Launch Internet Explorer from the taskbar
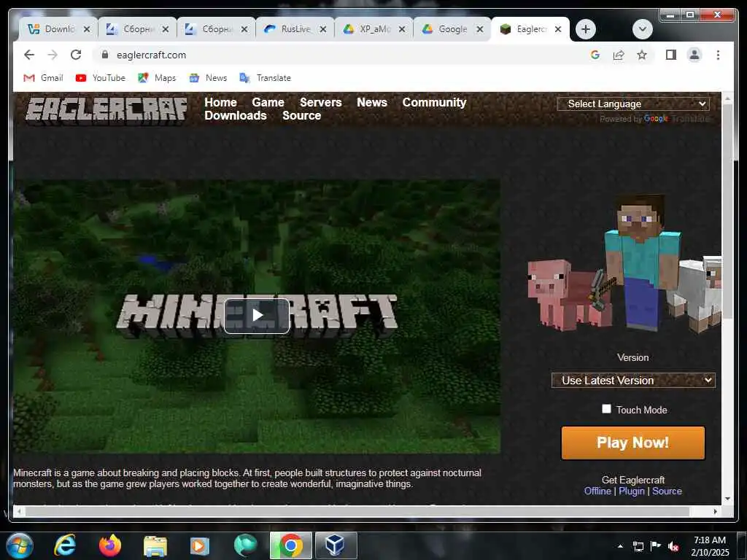Screen dimensions: 747x560 [x=65, y=545]
